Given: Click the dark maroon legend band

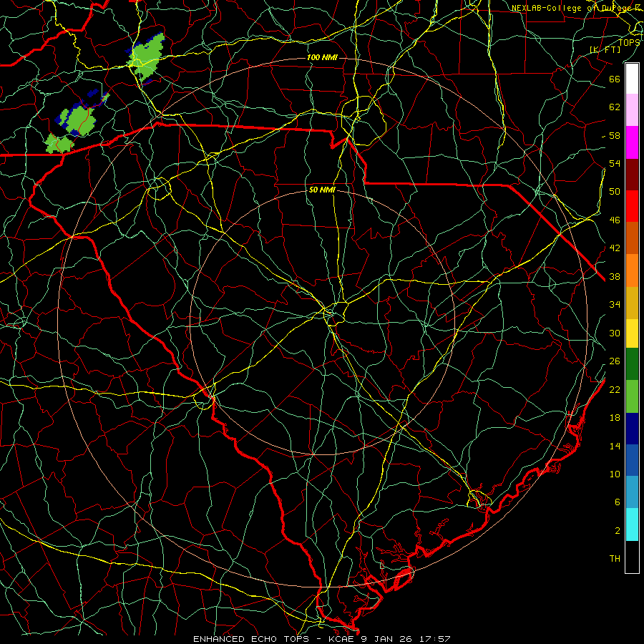Looking at the screenshot, I should (x=632, y=174).
